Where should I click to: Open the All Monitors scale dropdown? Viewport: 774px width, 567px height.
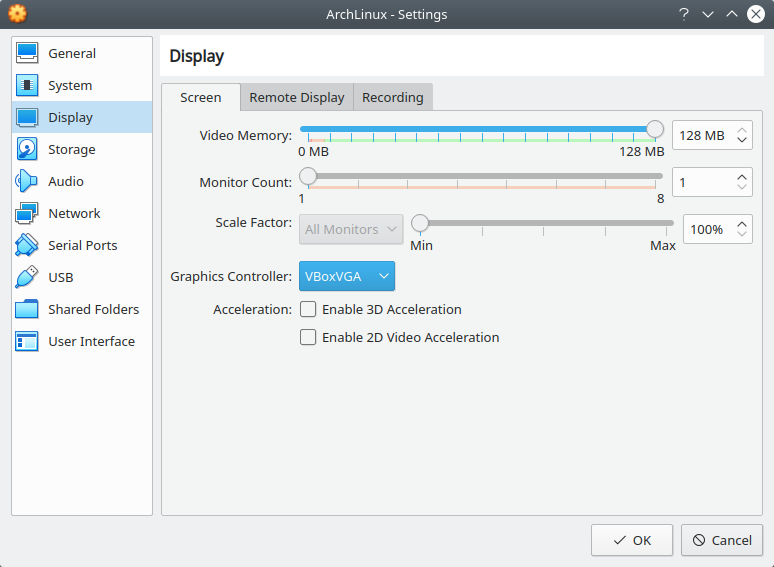(x=351, y=229)
